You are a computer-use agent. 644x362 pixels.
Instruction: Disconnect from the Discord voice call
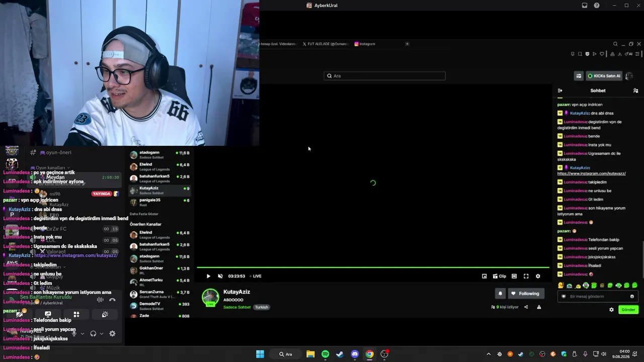tap(112, 300)
